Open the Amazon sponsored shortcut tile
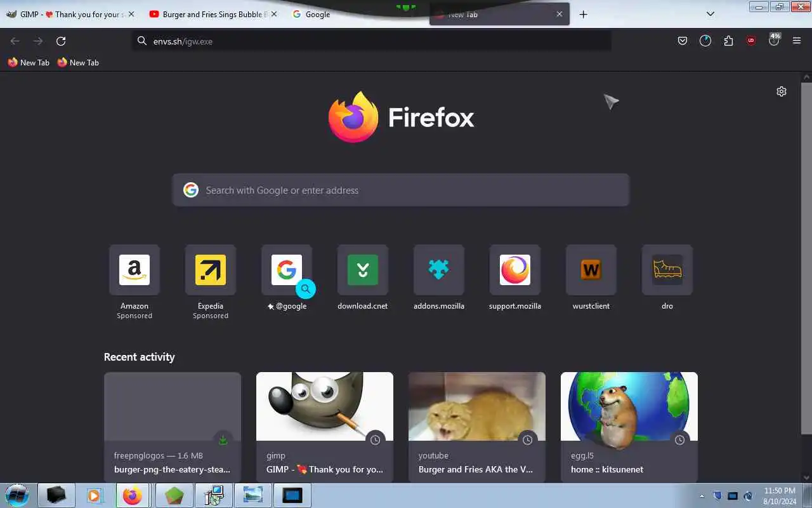The width and height of the screenshot is (812, 508). pyautogui.click(x=134, y=282)
